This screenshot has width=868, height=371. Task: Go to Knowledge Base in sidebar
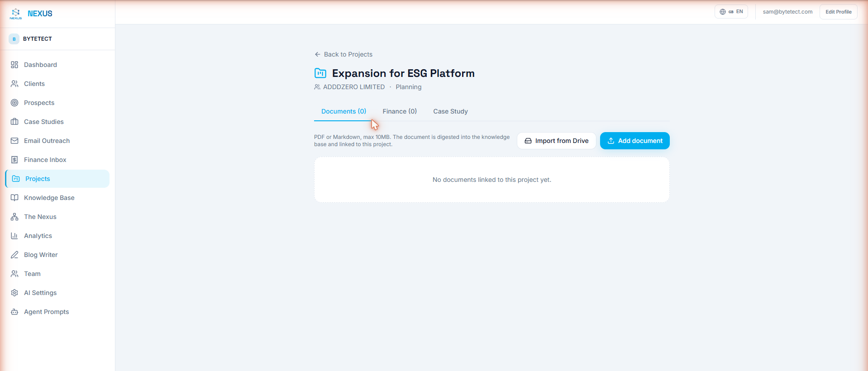click(x=57, y=198)
